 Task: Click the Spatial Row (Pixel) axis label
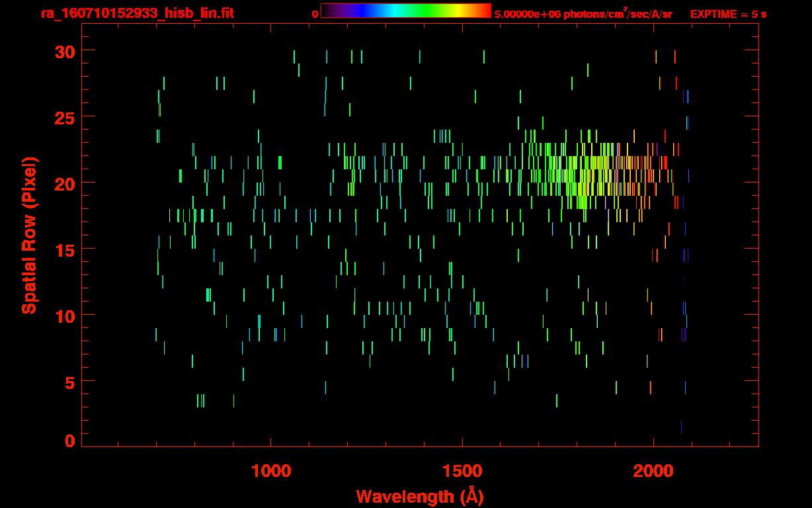click(x=29, y=235)
